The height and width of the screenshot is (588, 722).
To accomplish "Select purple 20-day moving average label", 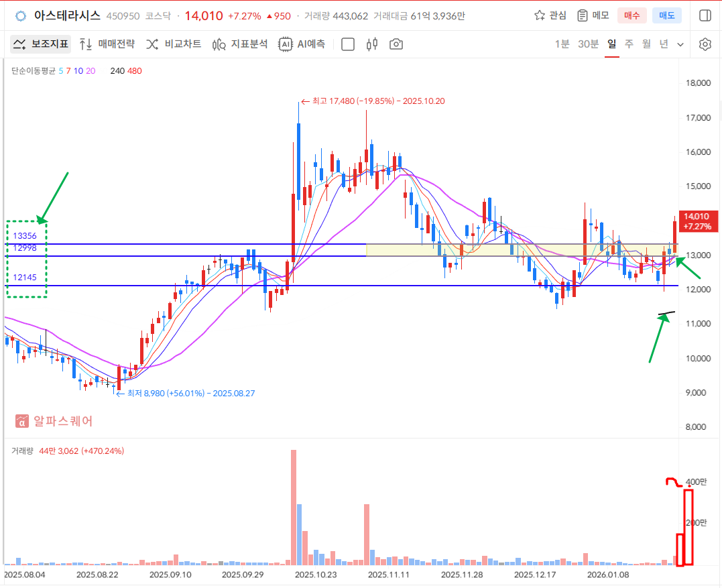I will coord(91,71).
